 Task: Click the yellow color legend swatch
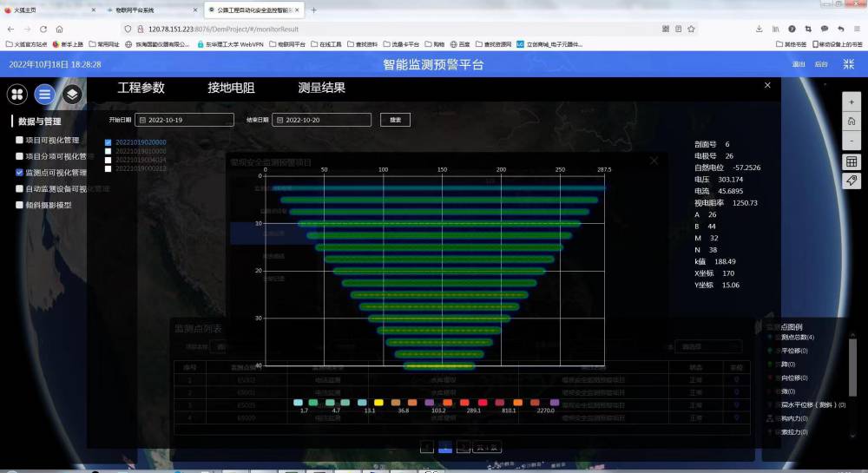pos(378,403)
